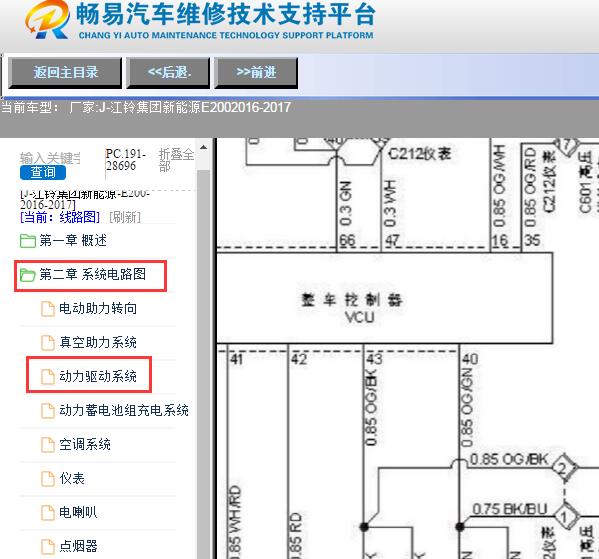
Task: Click VCU pin 41 label
Action: click(x=236, y=359)
